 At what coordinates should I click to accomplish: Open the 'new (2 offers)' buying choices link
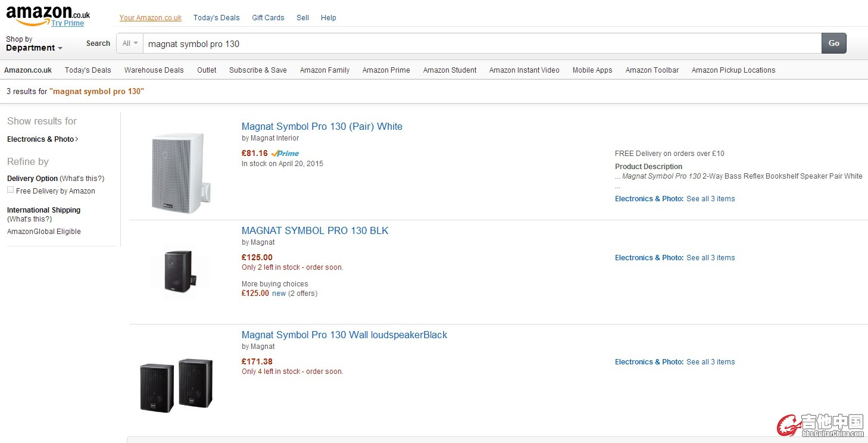(295, 293)
